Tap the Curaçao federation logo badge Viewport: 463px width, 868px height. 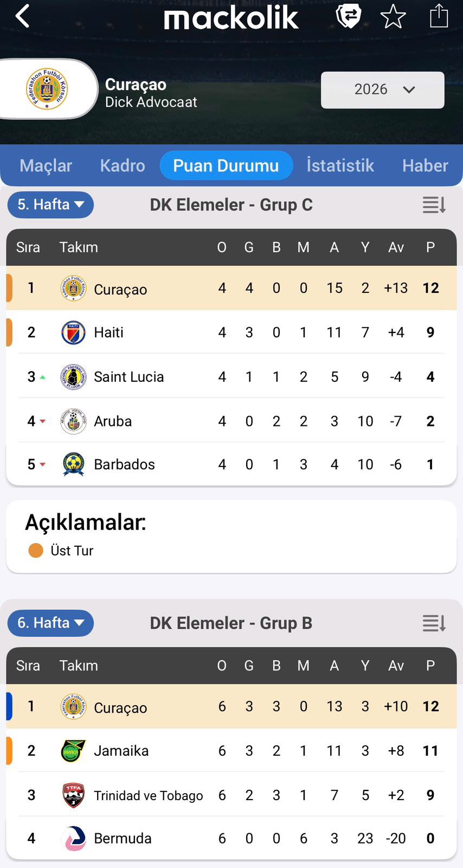click(x=47, y=89)
